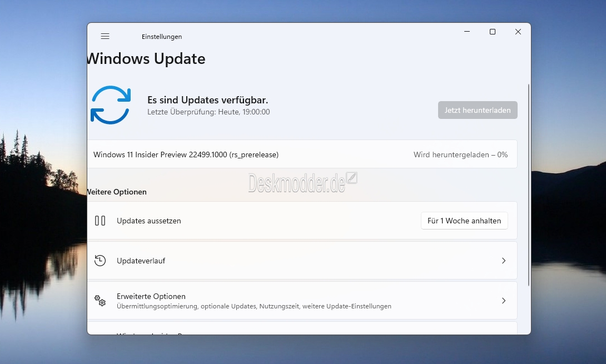Click the Es sind Updates verfügbar heading
The width and height of the screenshot is (606, 364).
point(207,100)
